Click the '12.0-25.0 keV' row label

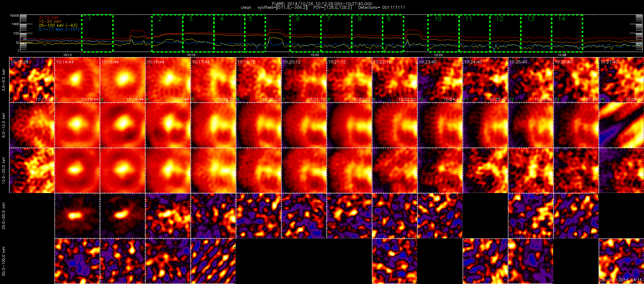[4, 170]
